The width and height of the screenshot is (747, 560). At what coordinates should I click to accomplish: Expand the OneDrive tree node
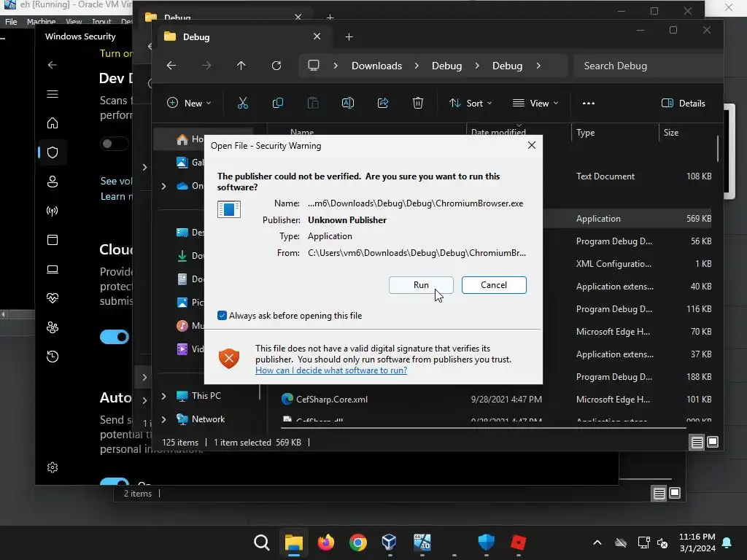pyautogui.click(x=163, y=186)
